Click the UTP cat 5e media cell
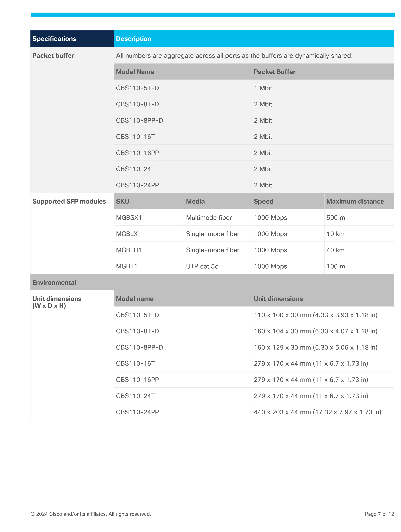401x532 pixels. click(202, 266)
